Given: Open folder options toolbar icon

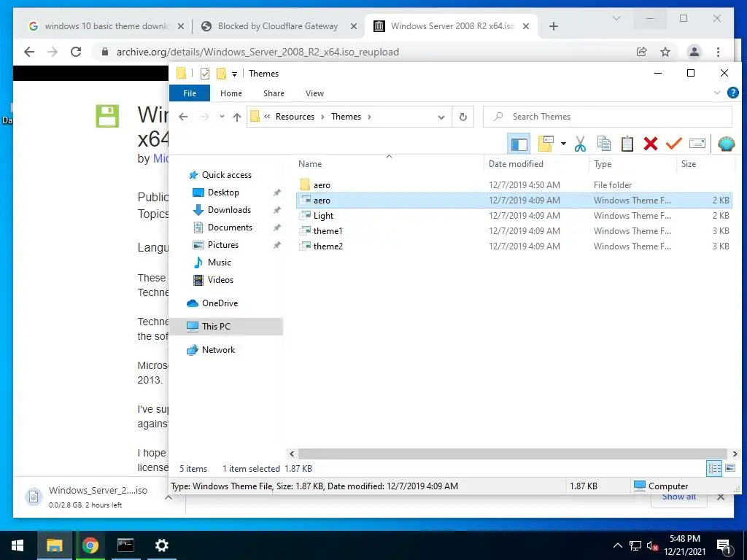Looking at the screenshot, I should (546, 144).
